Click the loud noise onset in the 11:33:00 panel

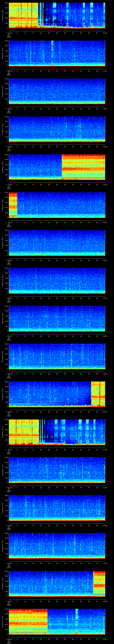tap(83, 167)
